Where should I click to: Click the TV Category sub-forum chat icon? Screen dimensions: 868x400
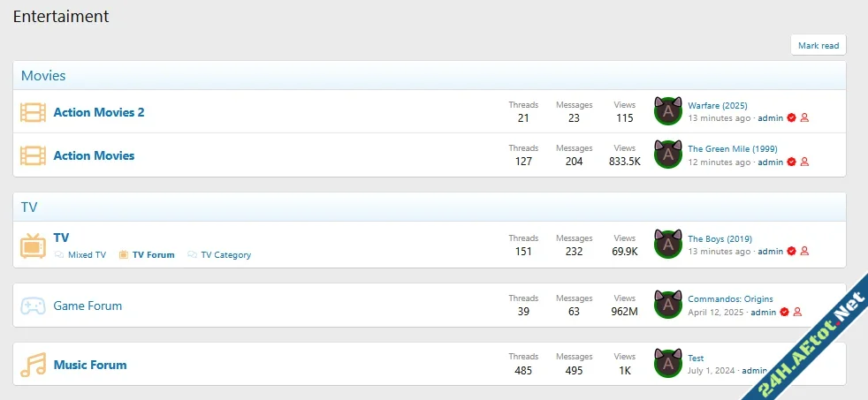[192, 255]
